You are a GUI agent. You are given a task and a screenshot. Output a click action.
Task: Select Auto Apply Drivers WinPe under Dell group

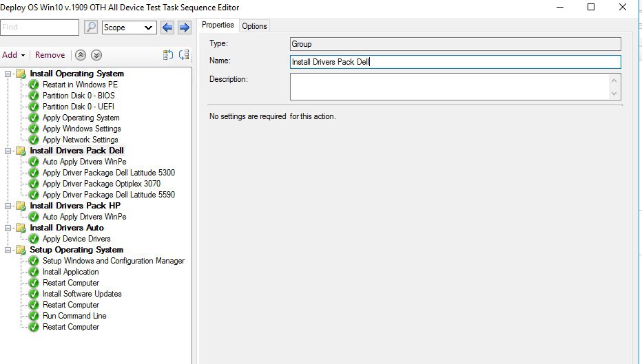[x=84, y=162]
